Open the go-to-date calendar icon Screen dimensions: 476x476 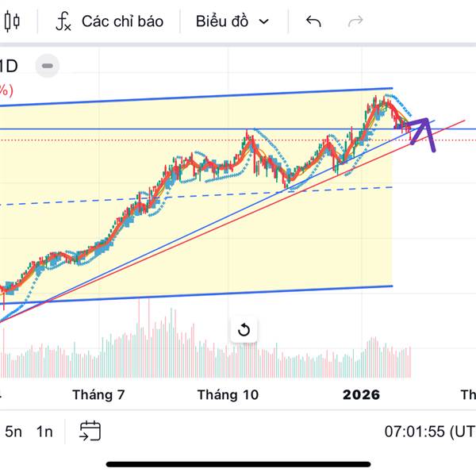pos(90,431)
